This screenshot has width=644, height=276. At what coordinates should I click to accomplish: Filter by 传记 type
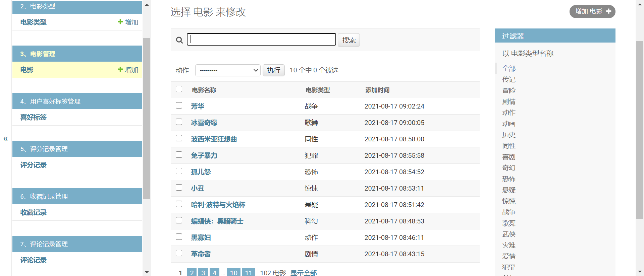point(509,79)
